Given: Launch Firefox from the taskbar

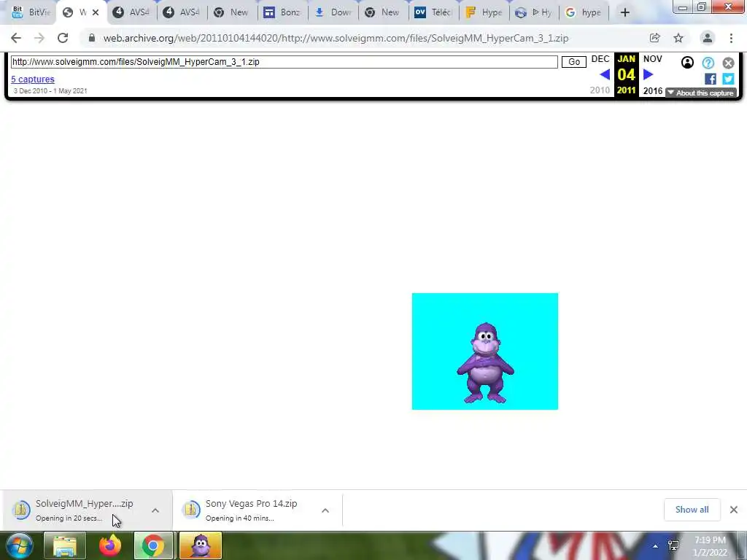Looking at the screenshot, I should coord(110,545).
